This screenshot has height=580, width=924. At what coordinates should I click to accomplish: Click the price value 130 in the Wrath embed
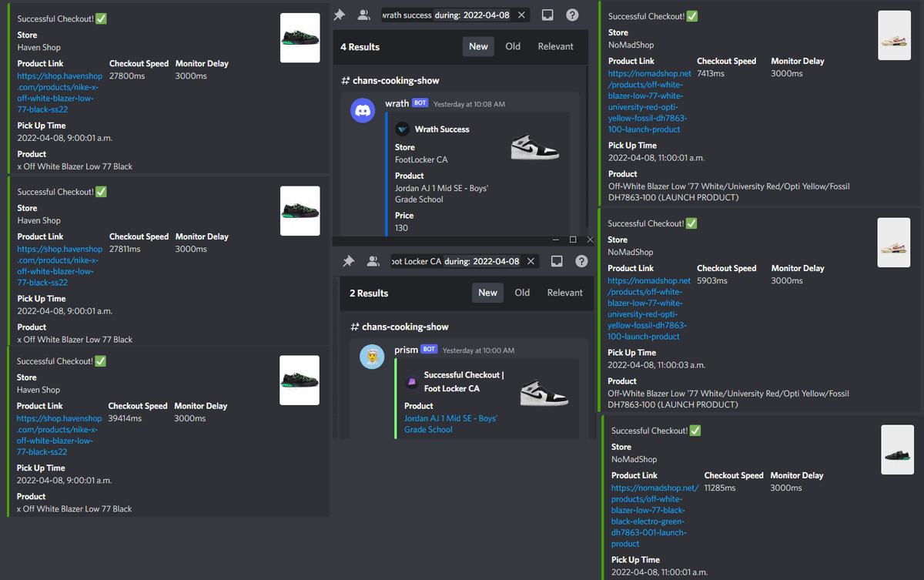point(402,228)
